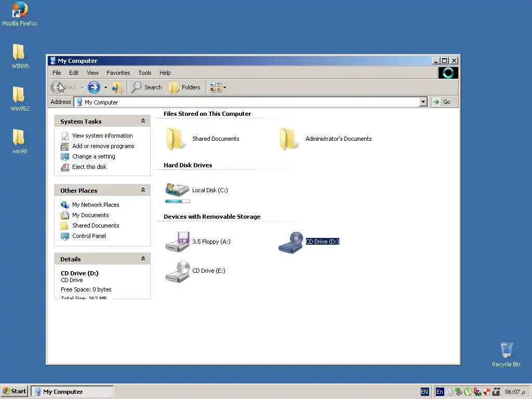This screenshot has height=399, width=532.
Task: Select the WIN95 desktop folder
Action: tap(20, 56)
